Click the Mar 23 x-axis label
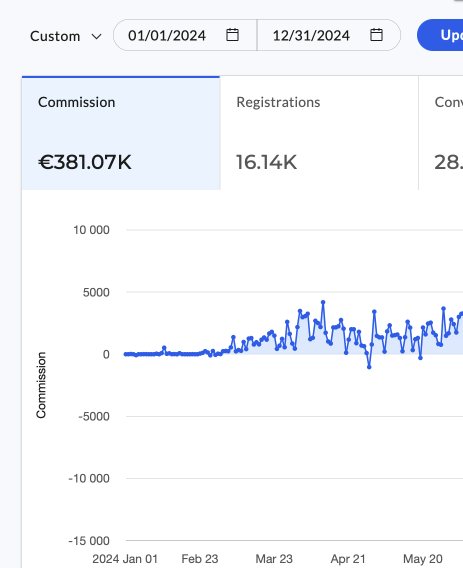The height and width of the screenshot is (568, 463). [x=274, y=559]
